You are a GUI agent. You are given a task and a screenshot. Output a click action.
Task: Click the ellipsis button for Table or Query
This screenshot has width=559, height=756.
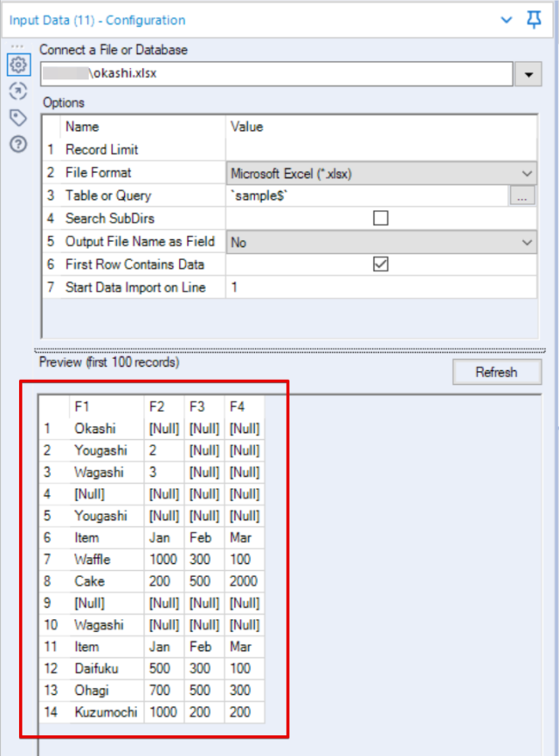(x=521, y=196)
